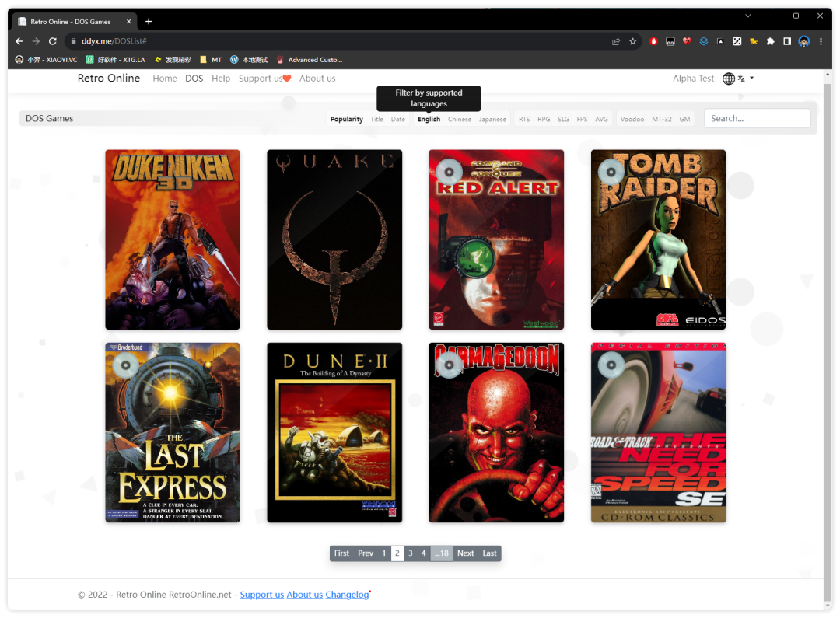Click the user profile avatar icon
Screen dimensions: 840x618
[x=804, y=41]
